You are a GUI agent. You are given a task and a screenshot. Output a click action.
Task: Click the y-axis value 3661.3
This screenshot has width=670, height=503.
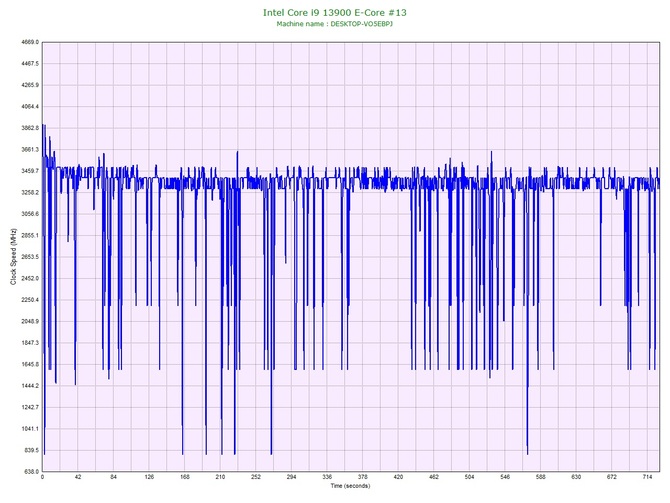(30, 150)
